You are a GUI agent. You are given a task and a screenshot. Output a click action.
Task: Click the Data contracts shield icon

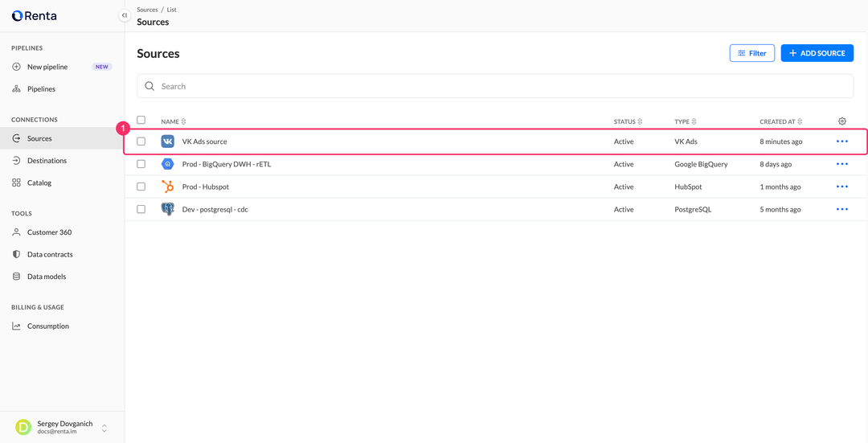point(17,255)
